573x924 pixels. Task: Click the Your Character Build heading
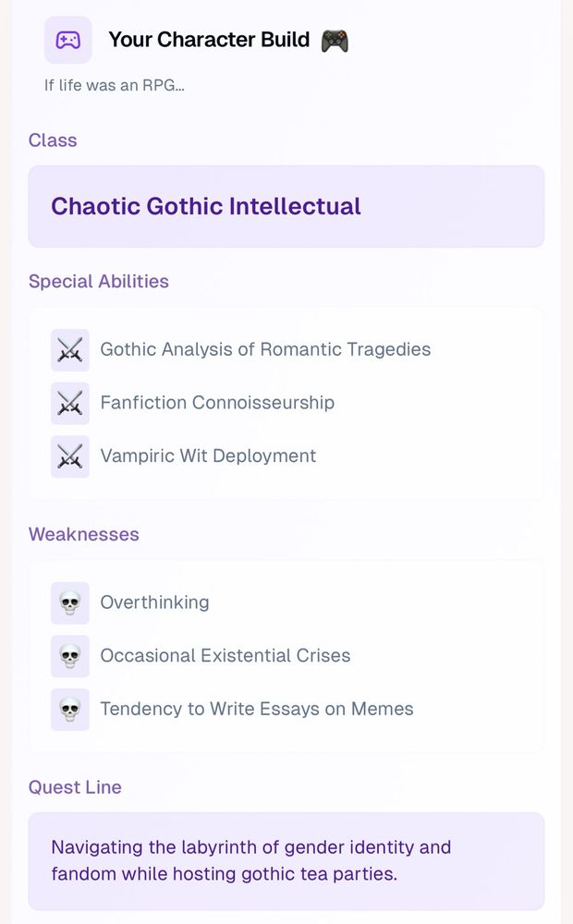pyautogui.click(x=209, y=40)
